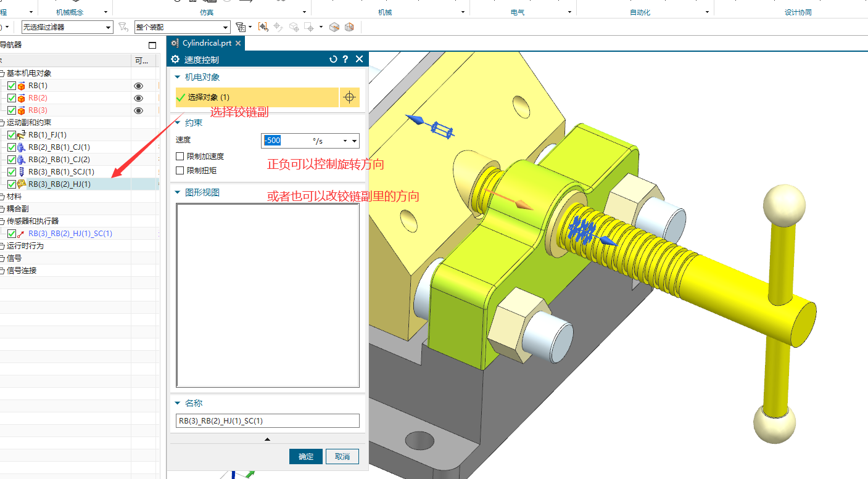Click the grayed rectangle-with-crosshair icon in toolbar

[309, 27]
